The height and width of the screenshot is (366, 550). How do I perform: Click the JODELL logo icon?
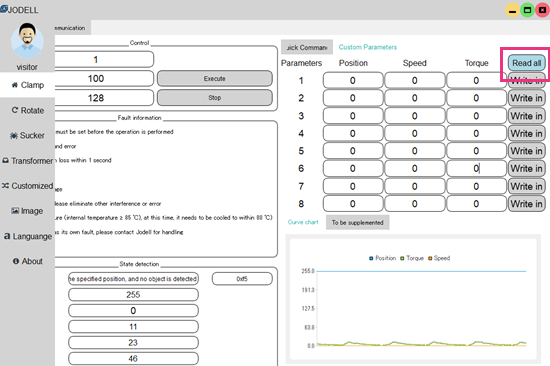click(4, 9)
